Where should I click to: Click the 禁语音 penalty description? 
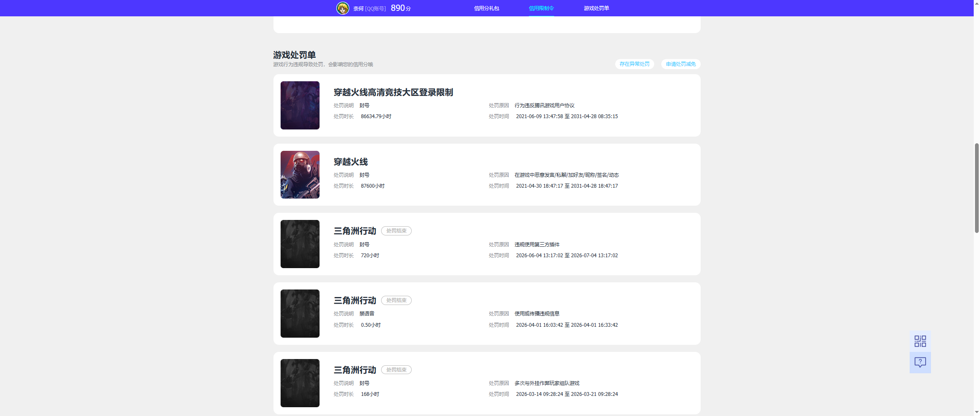367,314
